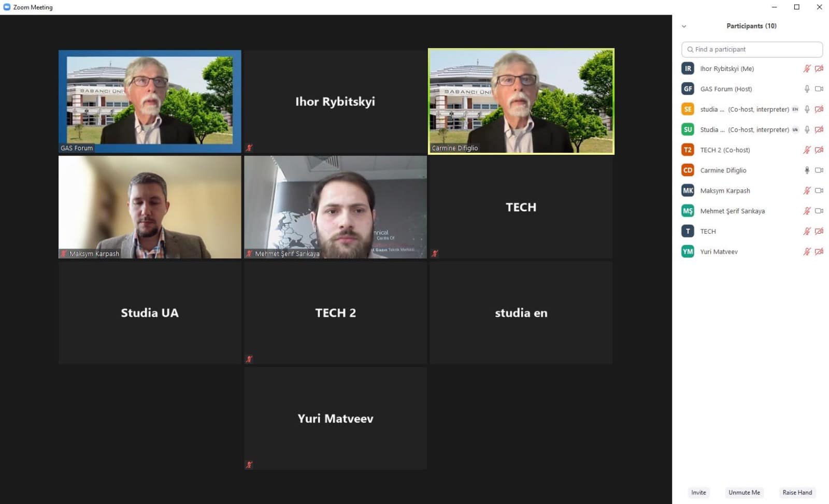This screenshot has width=829, height=504.
Task: Click TECH 2's muted microphone icon
Action: click(x=807, y=150)
